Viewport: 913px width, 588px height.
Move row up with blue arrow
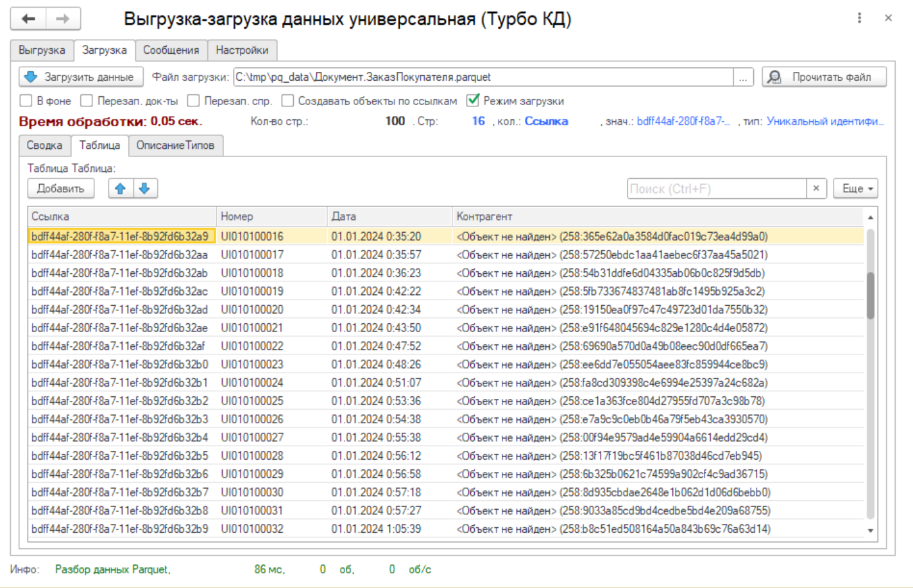coord(120,189)
